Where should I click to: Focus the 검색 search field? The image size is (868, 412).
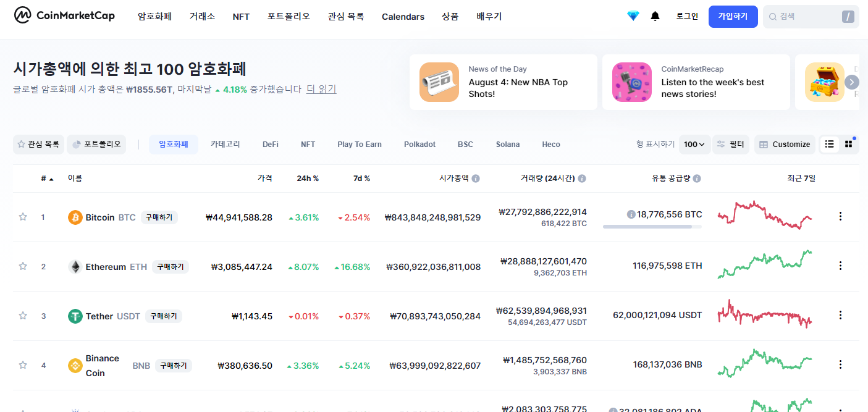click(x=811, y=17)
